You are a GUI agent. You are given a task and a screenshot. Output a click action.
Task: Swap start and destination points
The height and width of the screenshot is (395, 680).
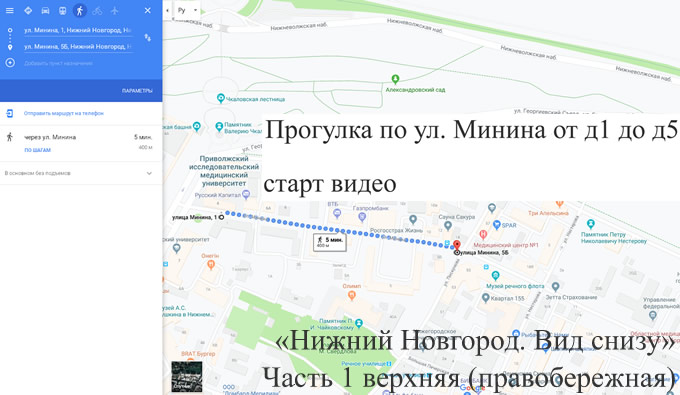(147, 38)
